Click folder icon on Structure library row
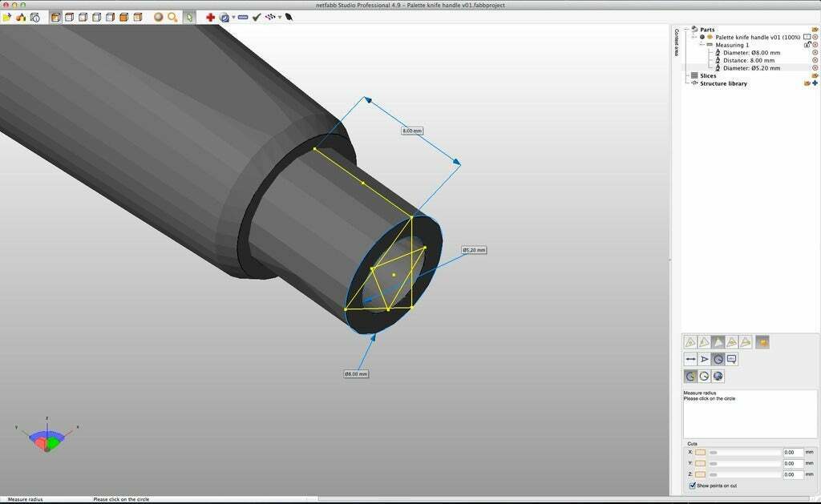This screenshot has width=821, height=504. (807, 83)
